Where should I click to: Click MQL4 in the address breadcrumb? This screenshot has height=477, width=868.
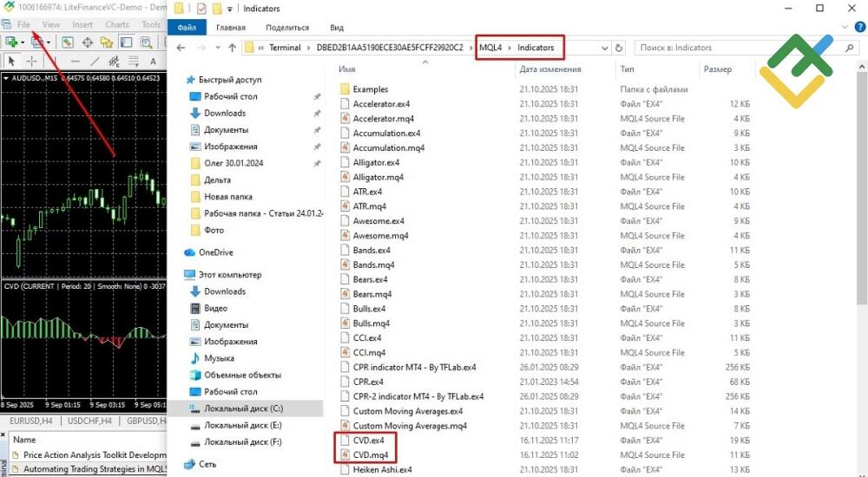click(x=491, y=48)
